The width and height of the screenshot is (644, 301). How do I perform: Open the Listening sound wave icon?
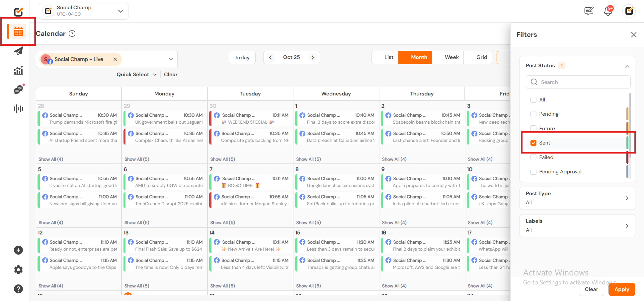click(18, 109)
